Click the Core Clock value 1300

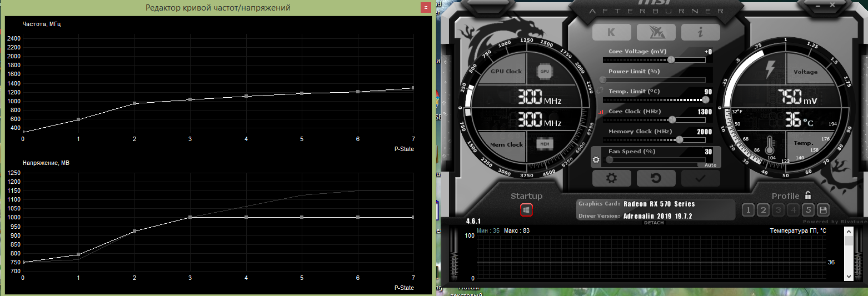704,112
